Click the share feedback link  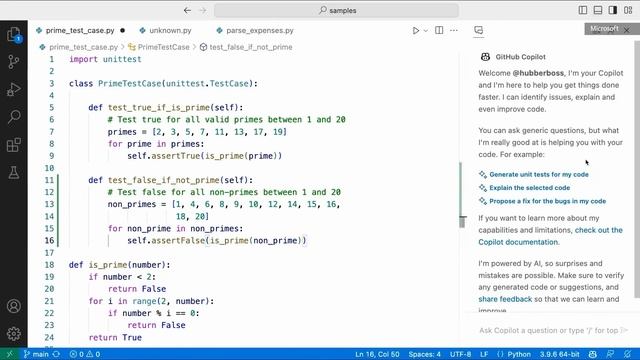505,299
